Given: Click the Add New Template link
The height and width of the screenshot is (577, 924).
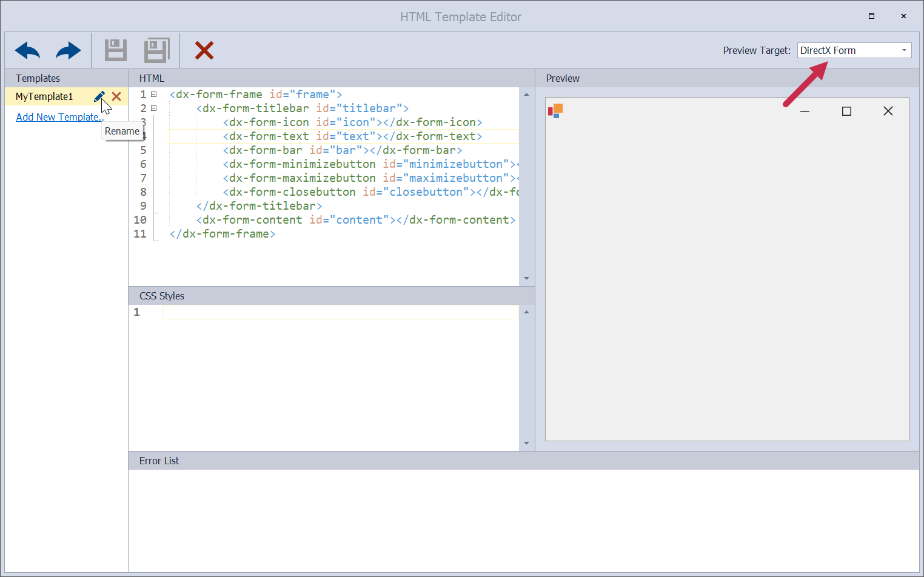Looking at the screenshot, I should tap(59, 117).
